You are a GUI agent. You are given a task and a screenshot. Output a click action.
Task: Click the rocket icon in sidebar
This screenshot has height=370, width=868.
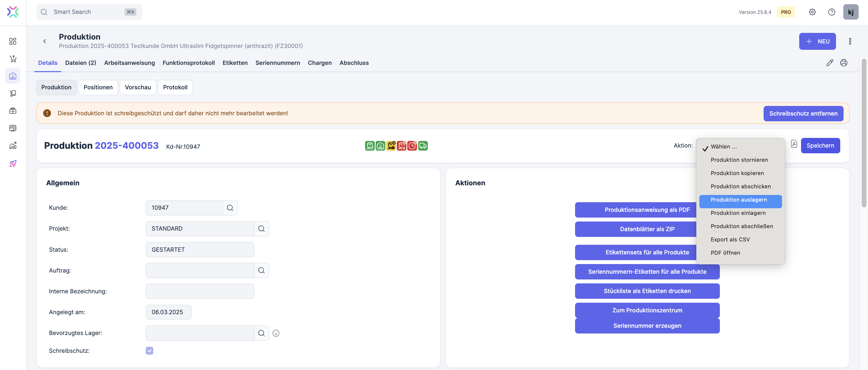click(x=13, y=164)
